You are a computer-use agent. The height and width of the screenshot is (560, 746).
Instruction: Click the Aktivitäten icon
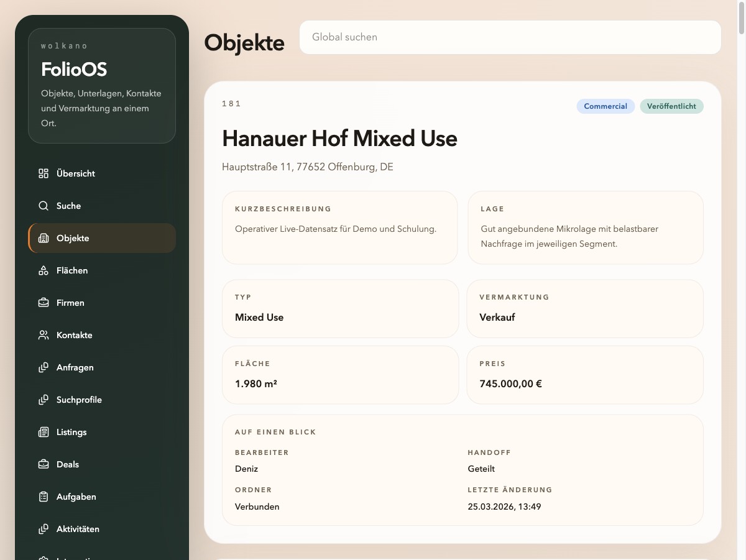(42, 529)
